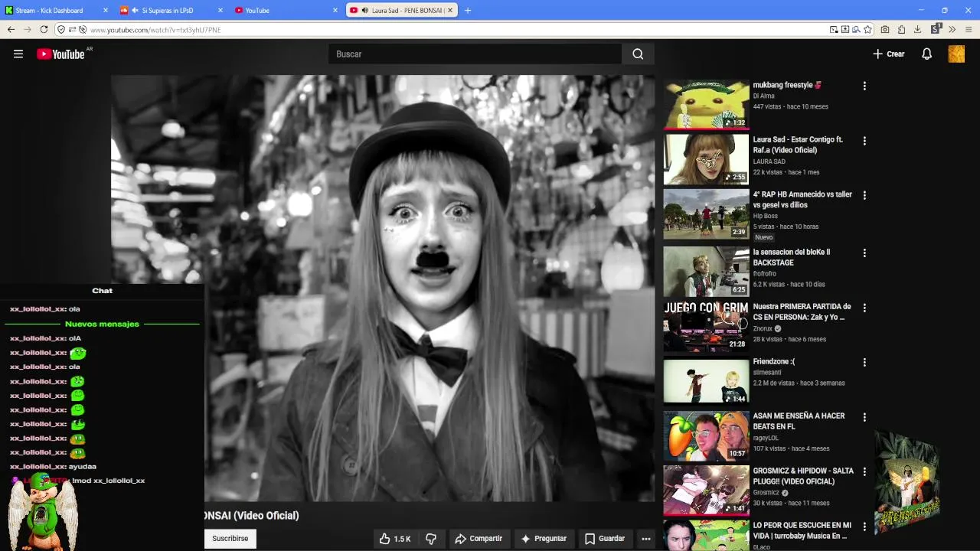The width and height of the screenshot is (980, 551).
Task: Reload the current page
Action: 44,30
